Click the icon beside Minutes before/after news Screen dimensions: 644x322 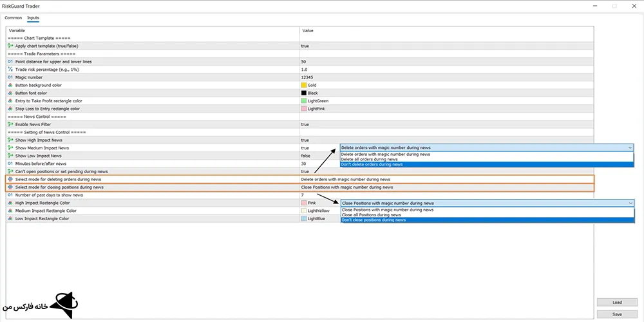pyautogui.click(x=10, y=164)
